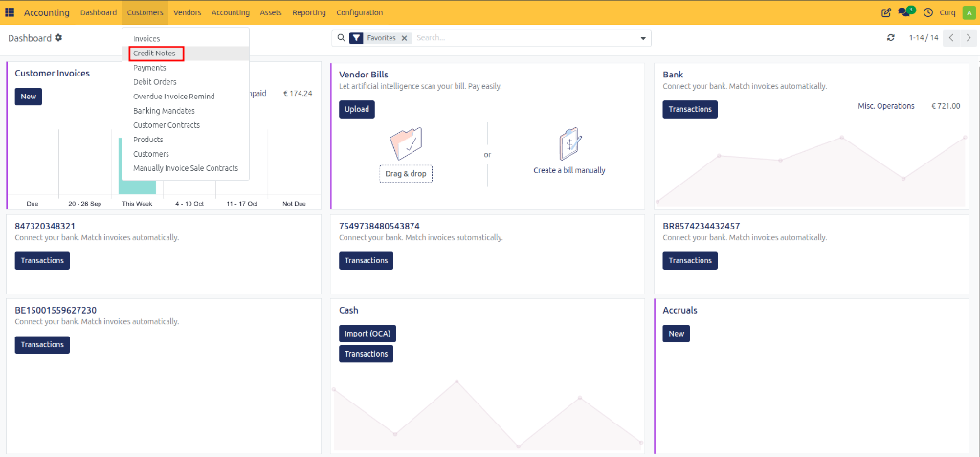
Task: Select Debit Orders from dropdown
Action: pyautogui.click(x=187, y=82)
